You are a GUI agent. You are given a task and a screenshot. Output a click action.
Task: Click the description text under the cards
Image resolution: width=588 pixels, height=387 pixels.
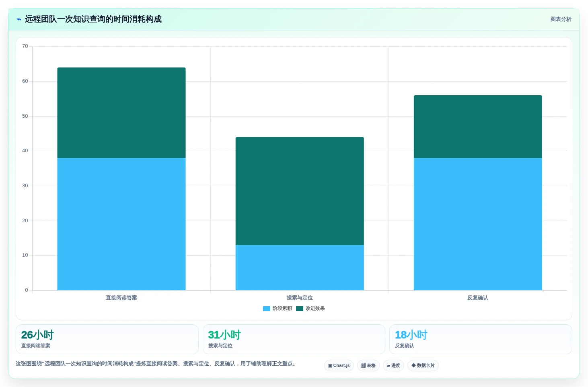[157, 364]
